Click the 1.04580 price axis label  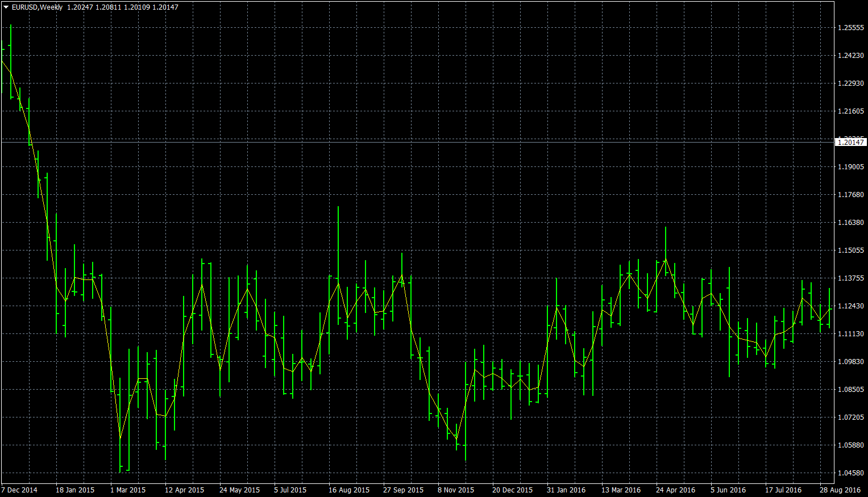pyautogui.click(x=851, y=473)
